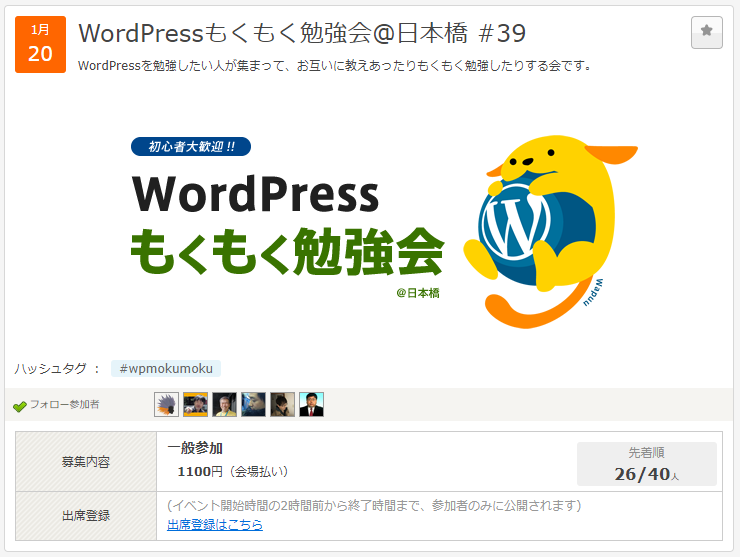Click the 先着順 26/40人 capacity box
Screen dimensions: 740x557
tap(646, 463)
